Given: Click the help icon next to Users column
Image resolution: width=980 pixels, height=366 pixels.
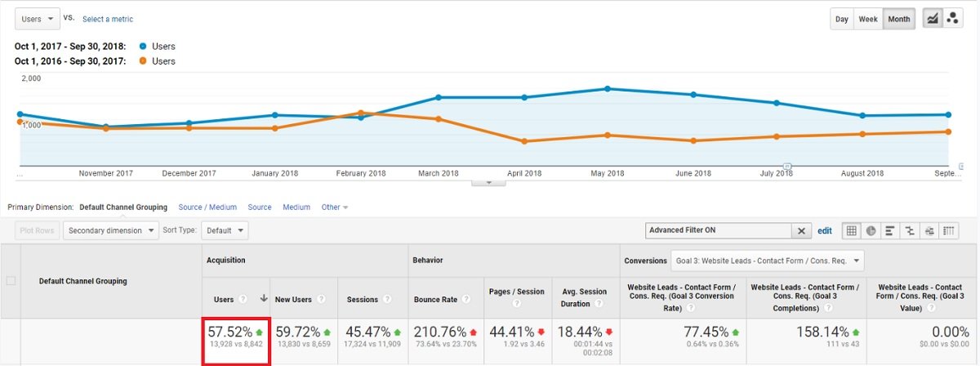Looking at the screenshot, I should click(x=244, y=300).
